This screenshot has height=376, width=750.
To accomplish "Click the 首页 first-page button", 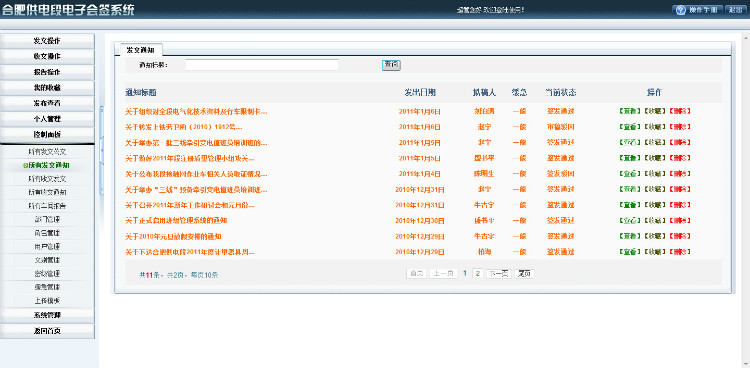I will [416, 274].
